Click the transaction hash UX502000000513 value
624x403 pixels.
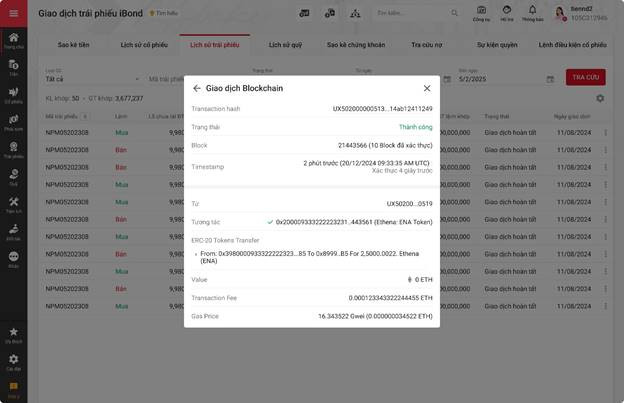pyautogui.click(x=382, y=109)
